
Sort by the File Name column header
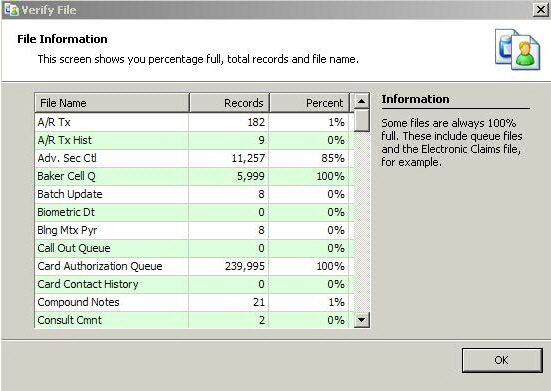pyautogui.click(x=112, y=103)
